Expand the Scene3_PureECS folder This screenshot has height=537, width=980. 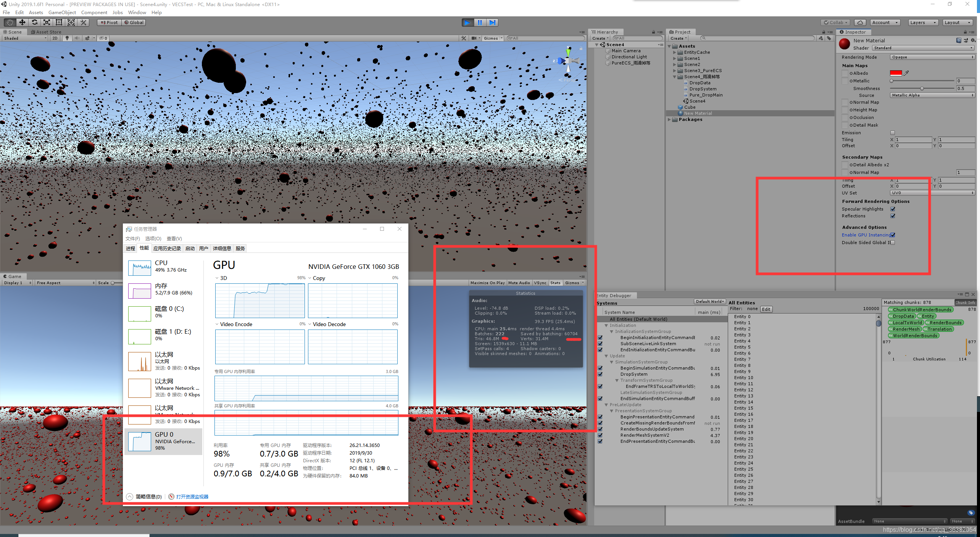(x=675, y=71)
